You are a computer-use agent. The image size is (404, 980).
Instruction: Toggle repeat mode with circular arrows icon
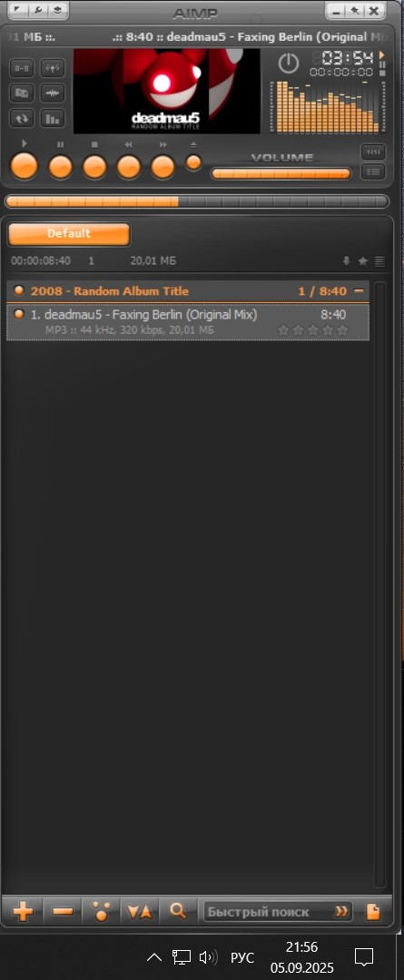point(22,117)
